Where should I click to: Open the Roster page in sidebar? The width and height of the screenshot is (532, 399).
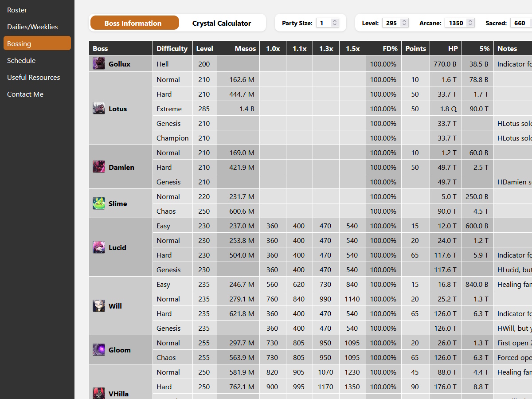(17, 10)
